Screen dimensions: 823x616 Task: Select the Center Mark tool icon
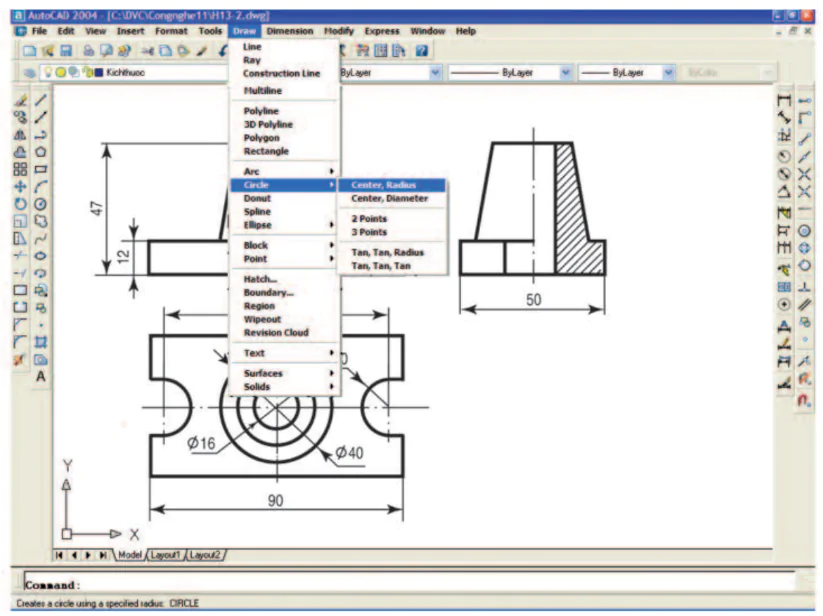tap(784, 304)
